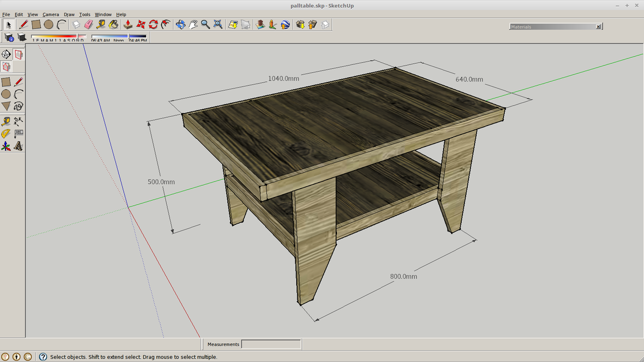Select the Paint Bucket tool
Screen dimensions: 644x362
pos(113,24)
